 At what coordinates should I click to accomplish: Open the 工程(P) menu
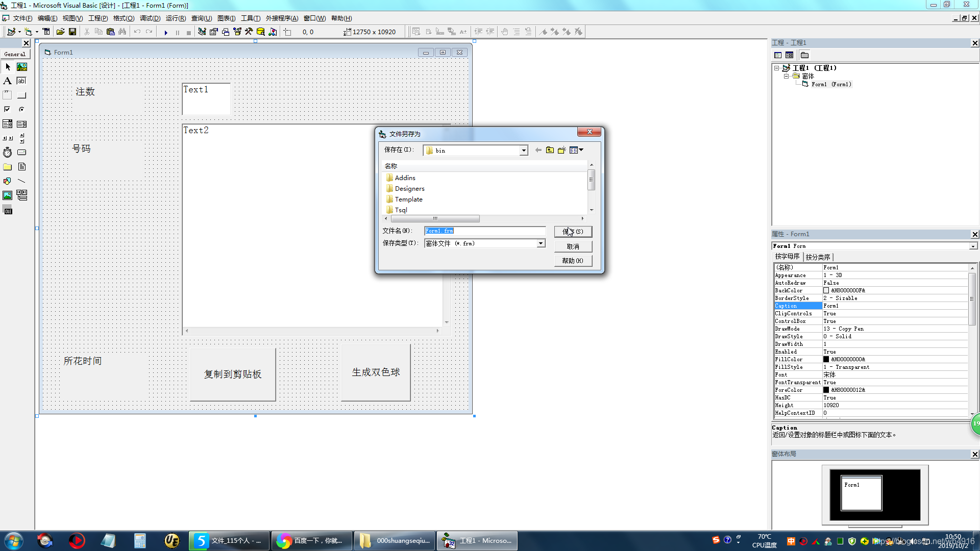click(x=98, y=18)
